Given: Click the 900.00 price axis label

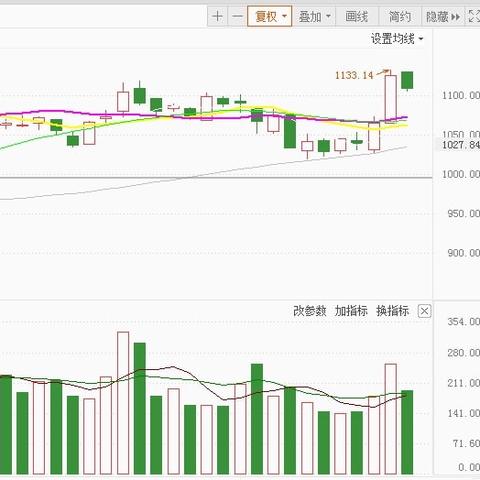Looking at the screenshot, I should coord(463,253).
